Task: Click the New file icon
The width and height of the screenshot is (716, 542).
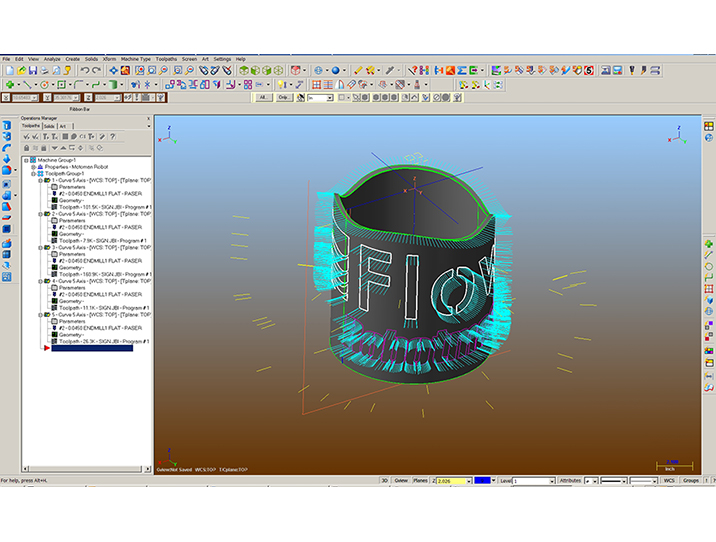Action: tap(10, 70)
